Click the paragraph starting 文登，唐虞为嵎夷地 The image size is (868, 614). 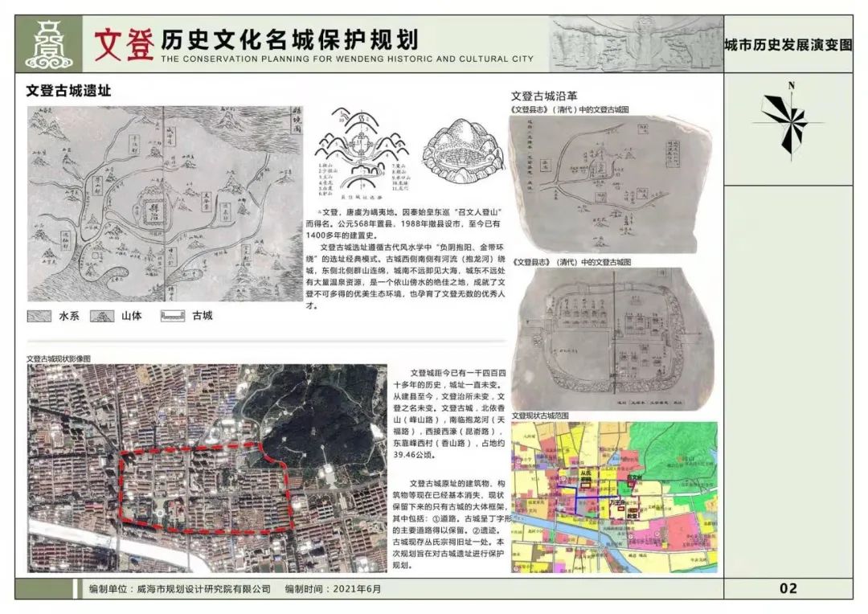coord(404,223)
